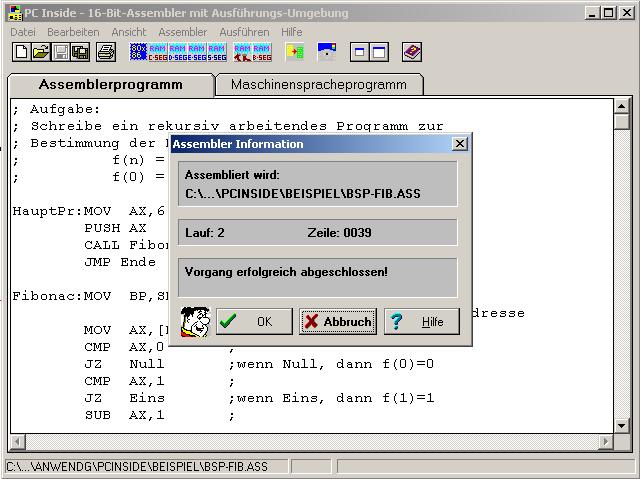Switch to the Maschinenspracheprogramm tab
This screenshot has height=479, width=640.
coord(319,85)
